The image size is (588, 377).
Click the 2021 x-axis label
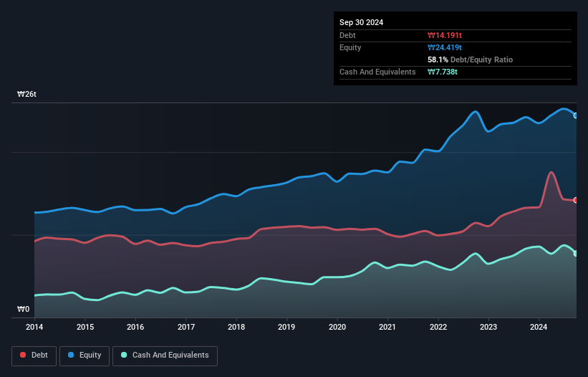pos(387,327)
